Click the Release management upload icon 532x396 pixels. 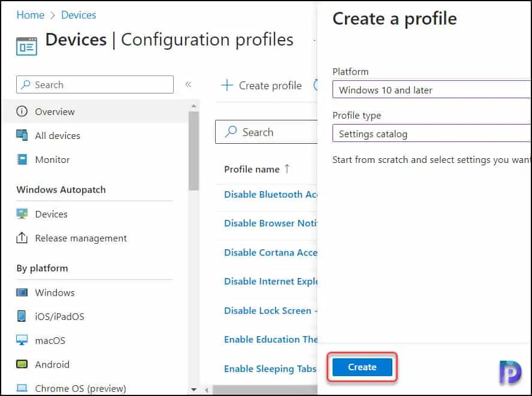pos(22,237)
